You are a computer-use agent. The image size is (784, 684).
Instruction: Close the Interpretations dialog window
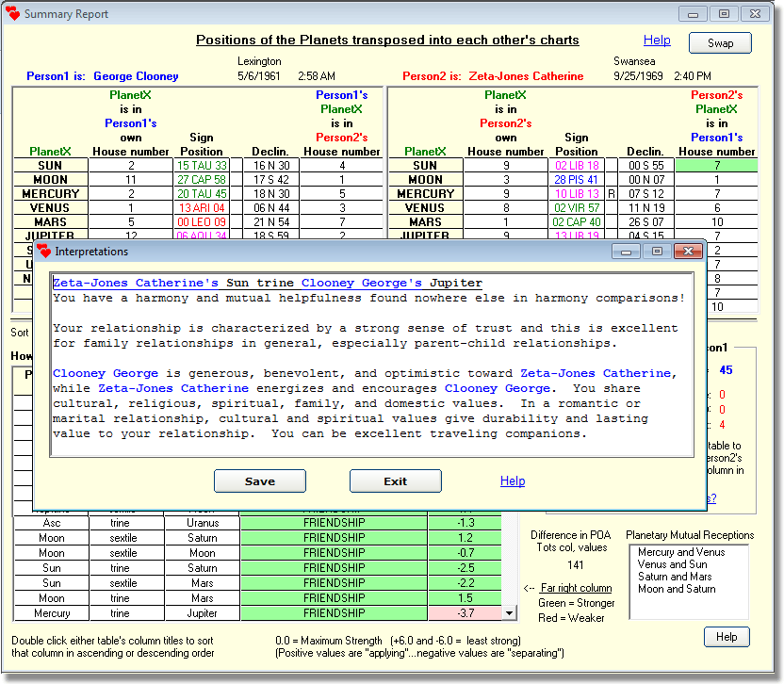pos(688,252)
